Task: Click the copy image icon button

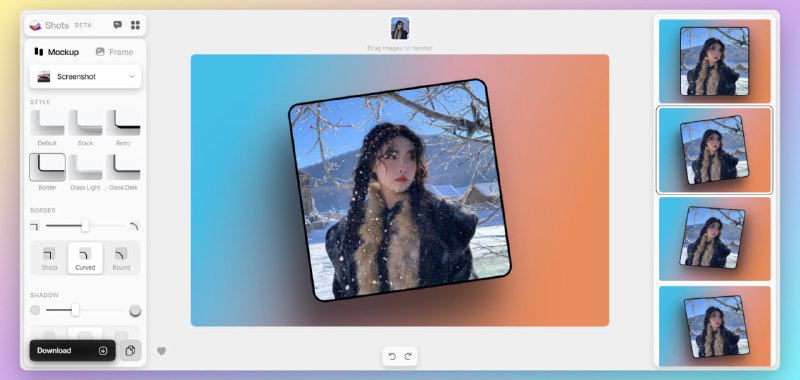Action: [130, 350]
